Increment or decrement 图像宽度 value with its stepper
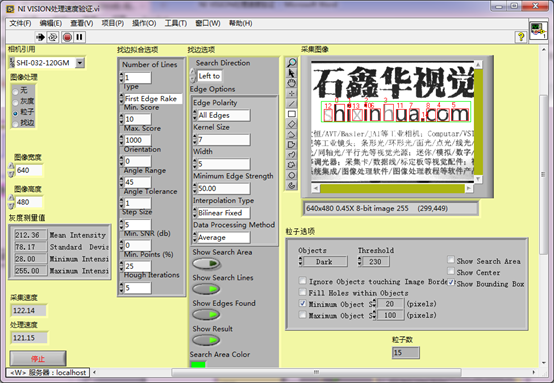 coord(11,170)
